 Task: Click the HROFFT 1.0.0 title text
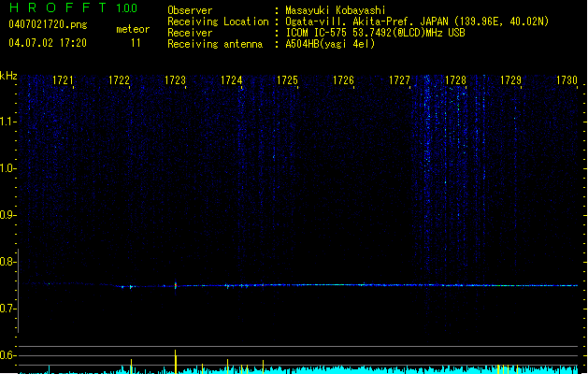73,7
